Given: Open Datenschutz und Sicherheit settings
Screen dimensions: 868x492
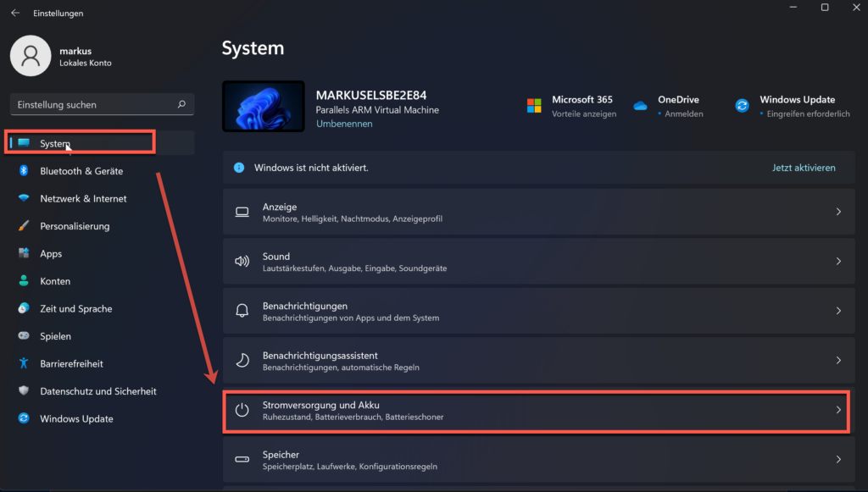Looking at the screenshot, I should tap(100, 391).
